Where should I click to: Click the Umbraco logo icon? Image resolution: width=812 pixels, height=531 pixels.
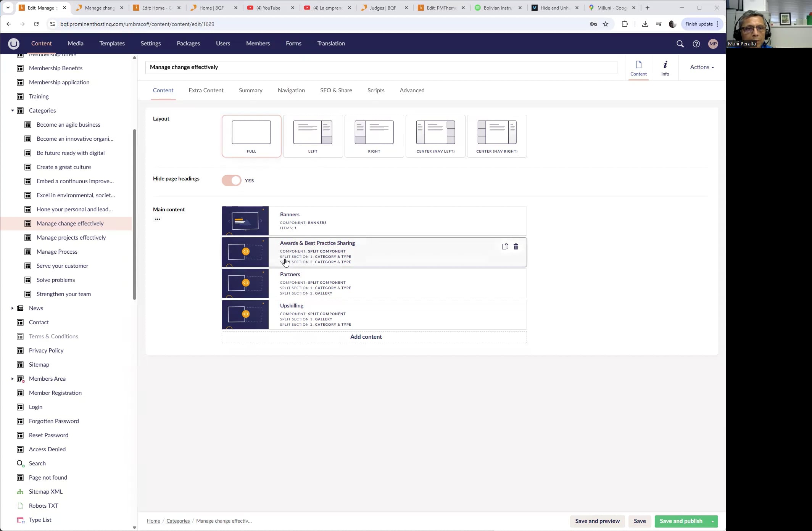pos(13,43)
